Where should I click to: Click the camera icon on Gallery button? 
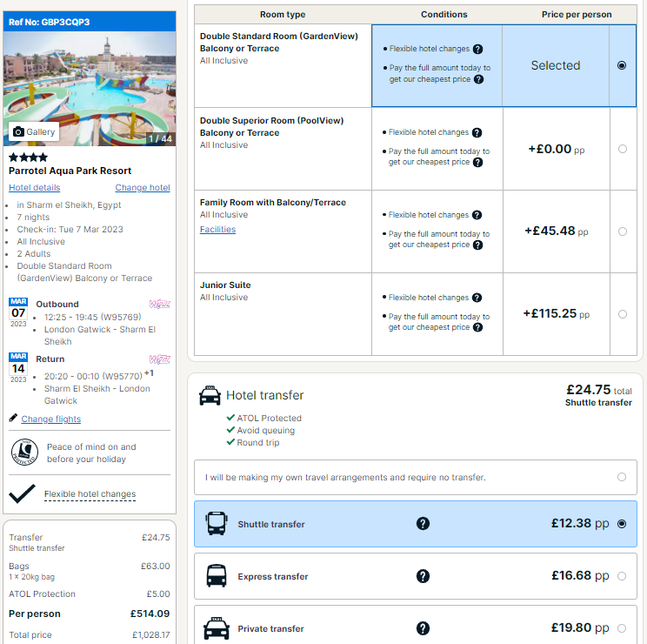(x=18, y=131)
